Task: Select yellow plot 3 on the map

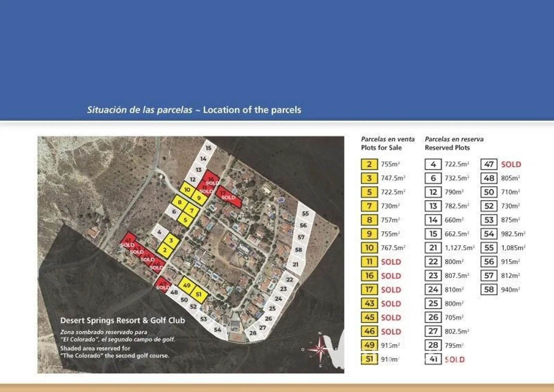Action: (x=171, y=241)
